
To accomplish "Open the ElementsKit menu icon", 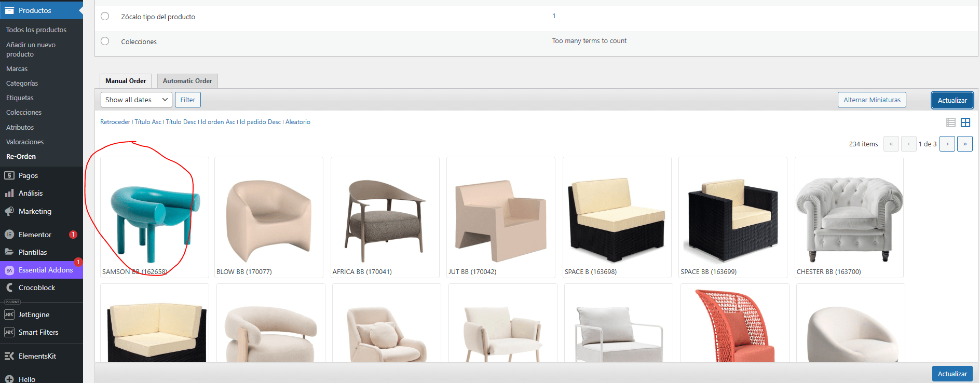I will tap(9, 356).
